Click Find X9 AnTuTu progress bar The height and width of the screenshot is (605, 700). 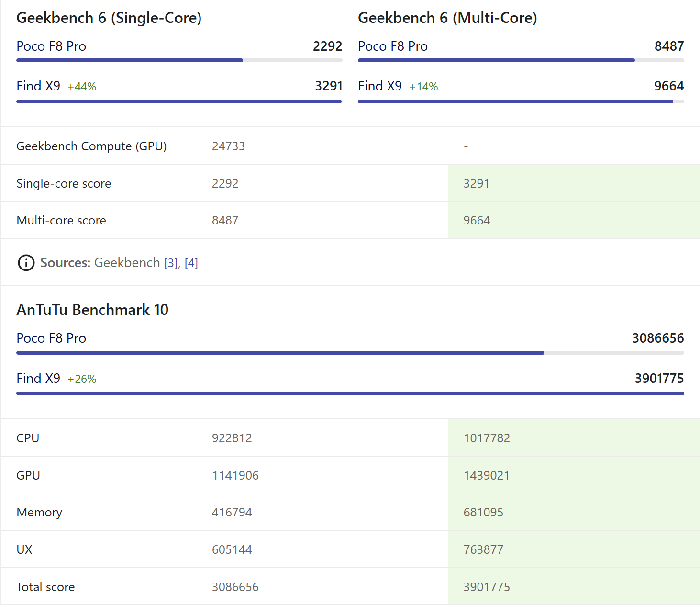click(350, 393)
